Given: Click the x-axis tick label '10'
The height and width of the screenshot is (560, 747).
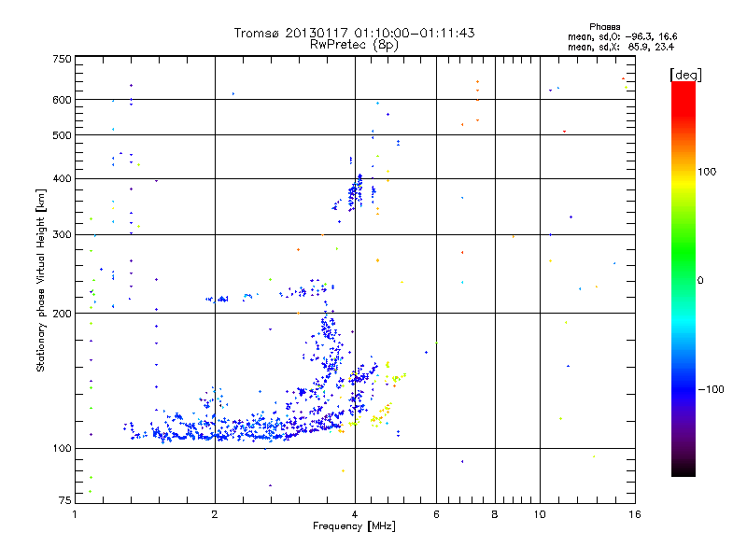Looking at the screenshot, I should pos(540,514).
